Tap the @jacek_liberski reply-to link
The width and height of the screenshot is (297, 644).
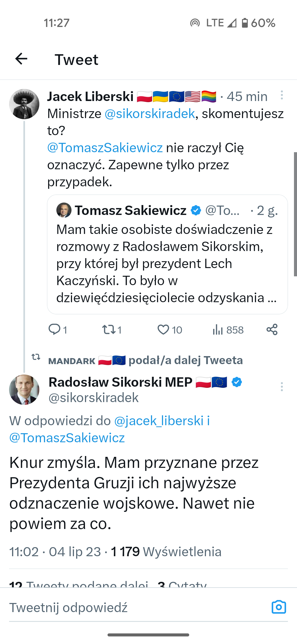(159, 421)
